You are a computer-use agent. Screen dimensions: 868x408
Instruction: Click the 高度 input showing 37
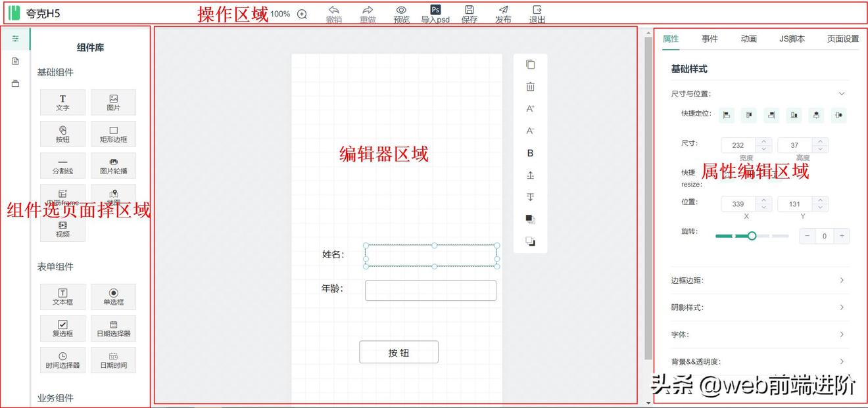pyautogui.click(x=794, y=145)
